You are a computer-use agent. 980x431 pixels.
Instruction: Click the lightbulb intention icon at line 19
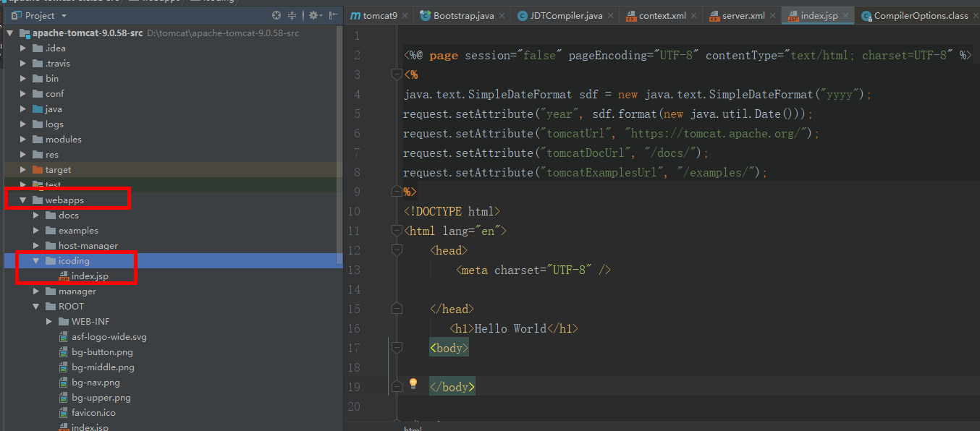click(413, 383)
